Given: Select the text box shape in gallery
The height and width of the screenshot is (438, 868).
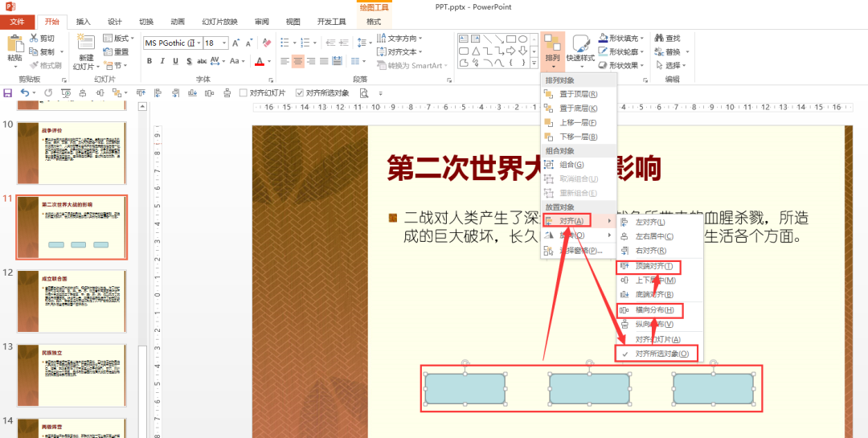Looking at the screenshot, I should pos(462,39).
